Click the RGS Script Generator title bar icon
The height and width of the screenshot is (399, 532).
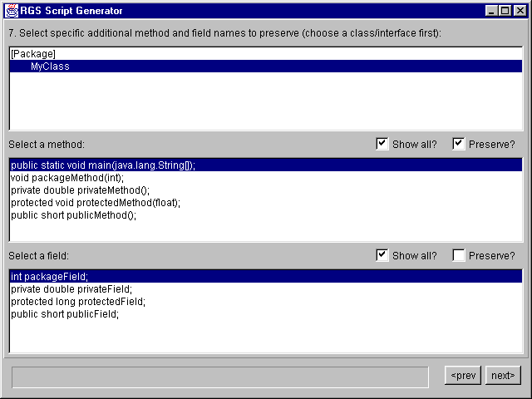[12, 11]
